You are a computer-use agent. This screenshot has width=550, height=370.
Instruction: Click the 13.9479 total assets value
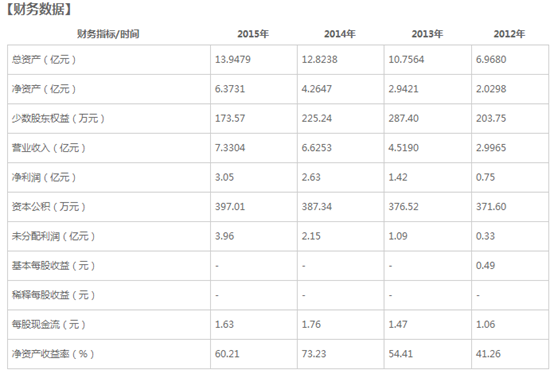tap(233, 59)
